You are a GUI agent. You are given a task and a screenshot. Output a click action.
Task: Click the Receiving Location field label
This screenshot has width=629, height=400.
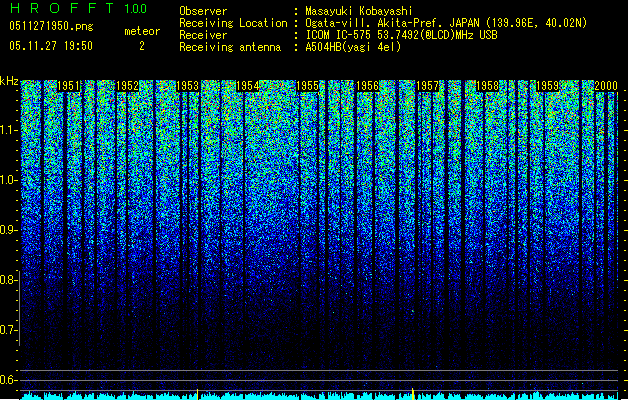point(233,23)
